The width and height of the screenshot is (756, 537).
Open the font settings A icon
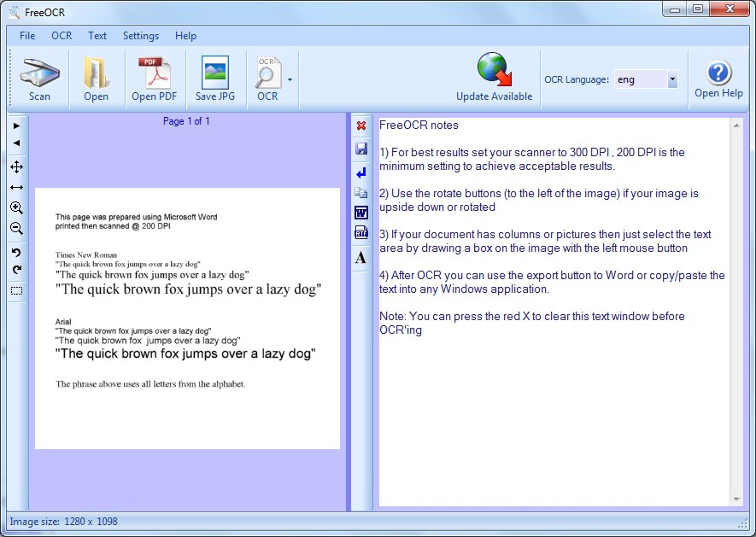coord(360,257)
